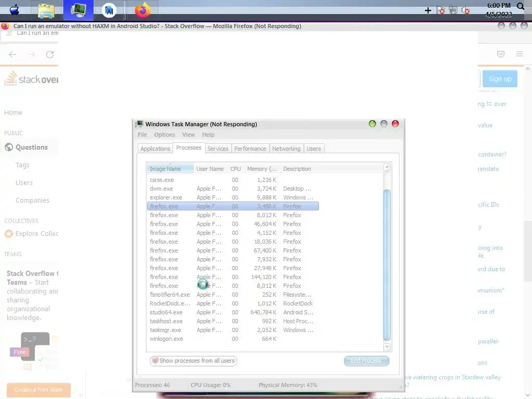
Task: Reload the page with Firefox refresh icon
Action: tap(50, 54)
